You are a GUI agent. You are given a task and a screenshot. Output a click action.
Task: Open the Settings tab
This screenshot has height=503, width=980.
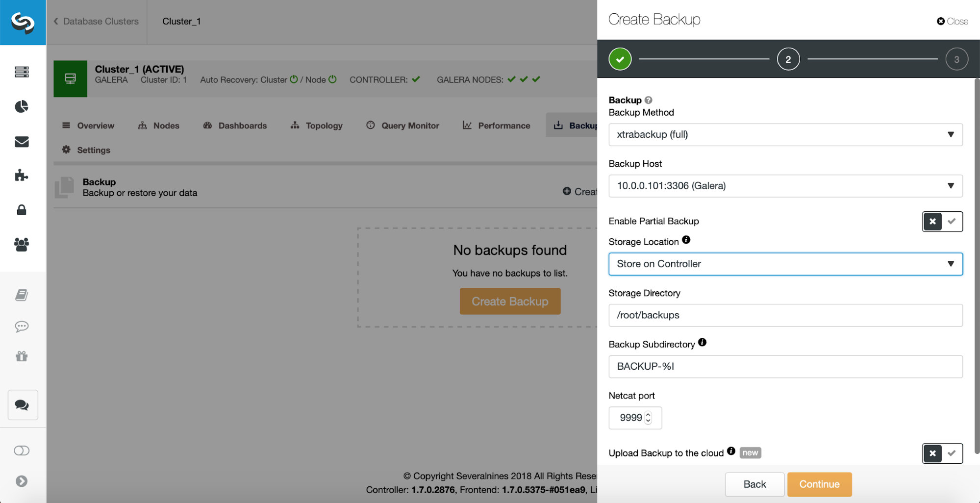pos(86,150)
